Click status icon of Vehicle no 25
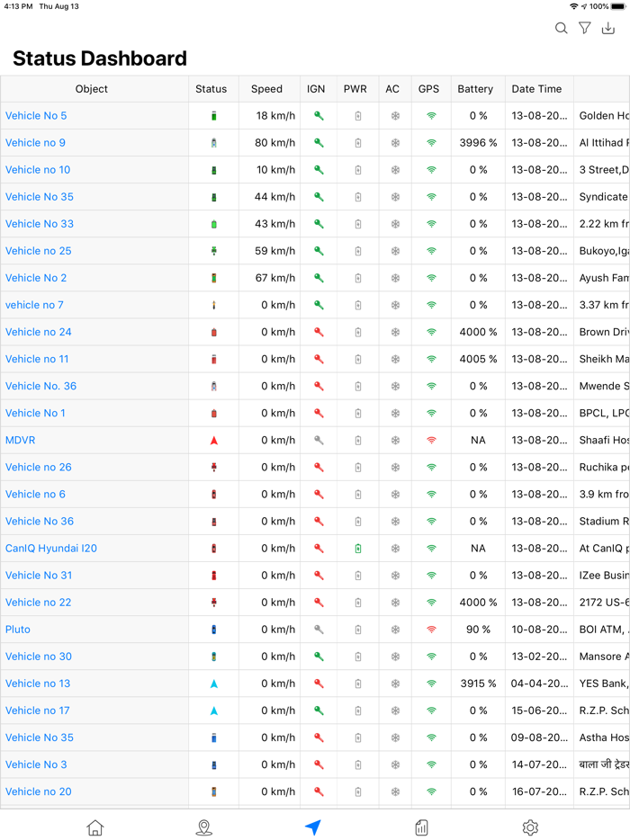The width and height of the screenshot is (630, 840). tap(214, 251)
